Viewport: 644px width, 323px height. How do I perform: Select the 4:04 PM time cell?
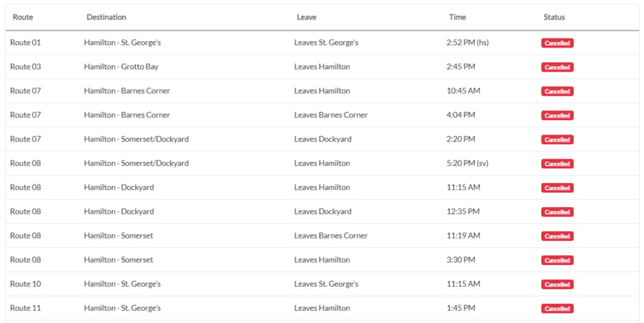(460, 115)
